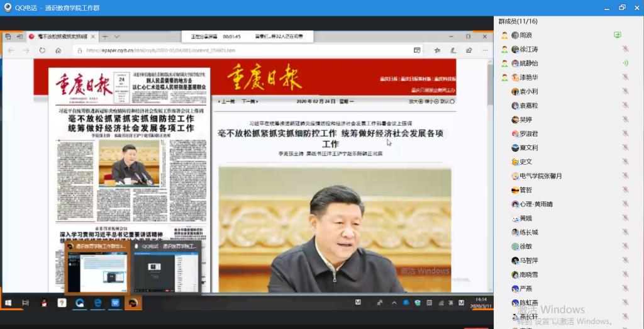The image size is (644, 329).
Task: Select the 放大 zoom radio option
Action: [x=422, y=101]
